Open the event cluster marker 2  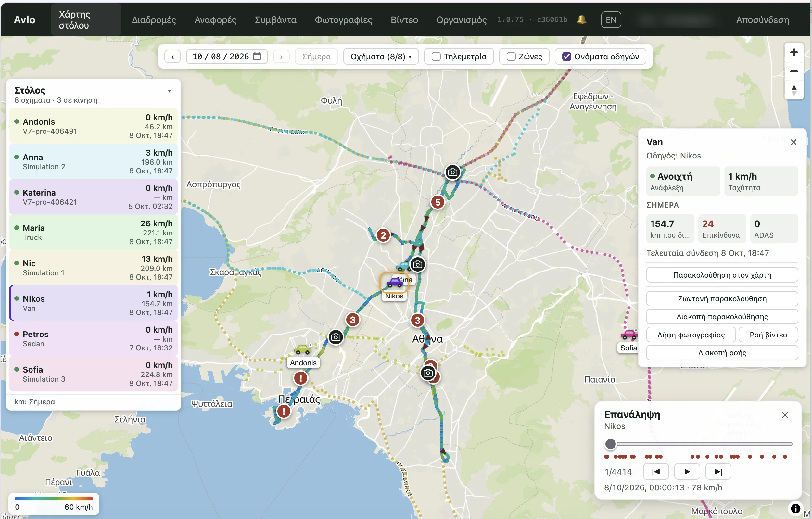pyautogui.click(x=383, y=235)
